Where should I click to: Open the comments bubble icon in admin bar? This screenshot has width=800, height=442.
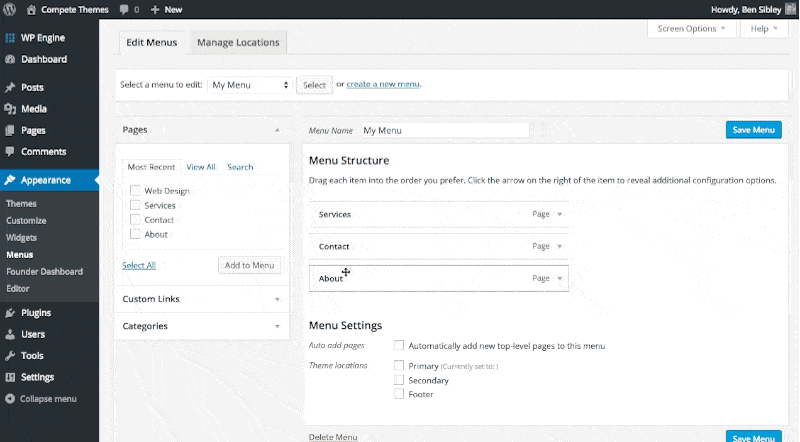[x=124, y=10]
